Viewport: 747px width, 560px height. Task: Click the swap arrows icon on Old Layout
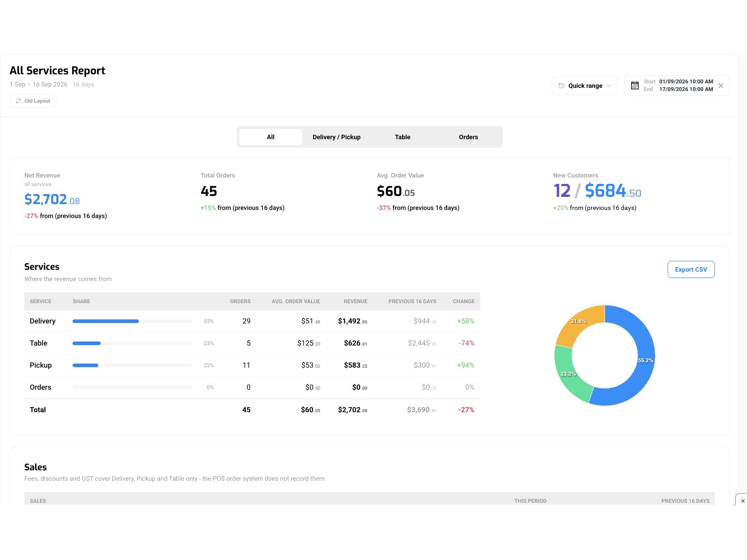point(18,101)
